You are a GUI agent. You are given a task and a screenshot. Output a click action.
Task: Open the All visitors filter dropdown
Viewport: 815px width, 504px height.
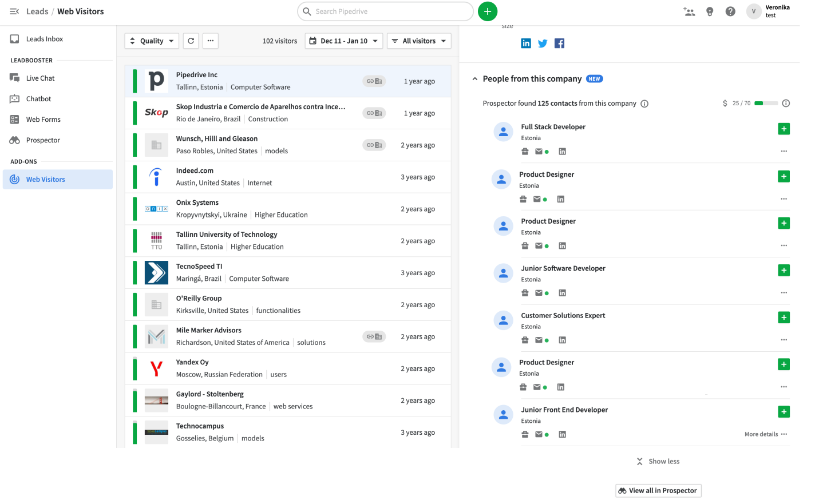(x=419, y=41)
